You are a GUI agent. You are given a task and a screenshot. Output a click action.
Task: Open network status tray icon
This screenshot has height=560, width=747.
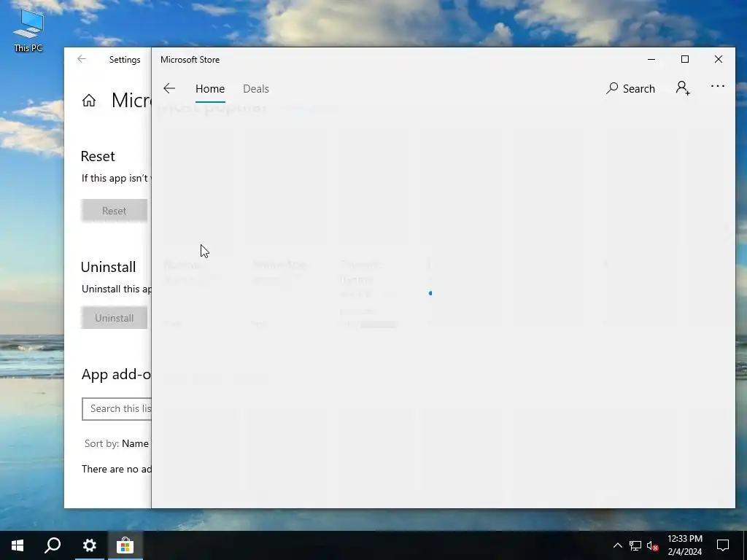click(635, 545)
